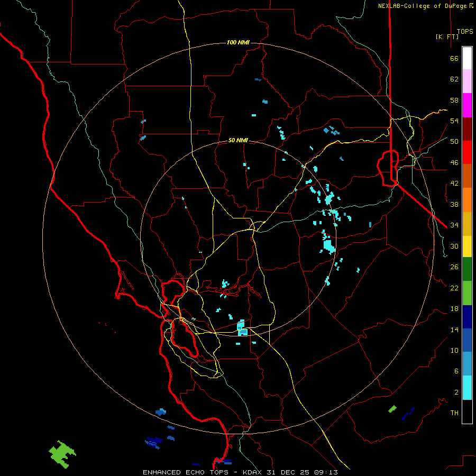The height and width of the screenshot is (476, 476).
Task: Click the "38" legend value
Action: click(454, 204)
